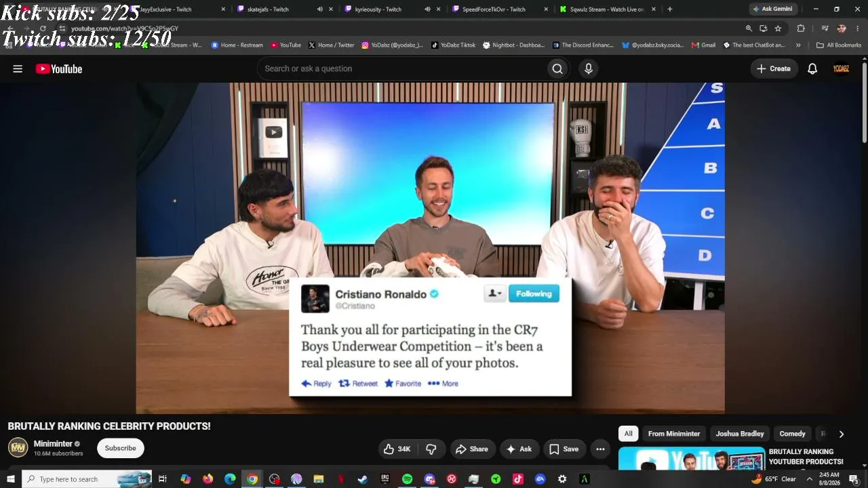868x488 pixels.
Task: Select the Comedy filter chip
Action: coord(793,434)
